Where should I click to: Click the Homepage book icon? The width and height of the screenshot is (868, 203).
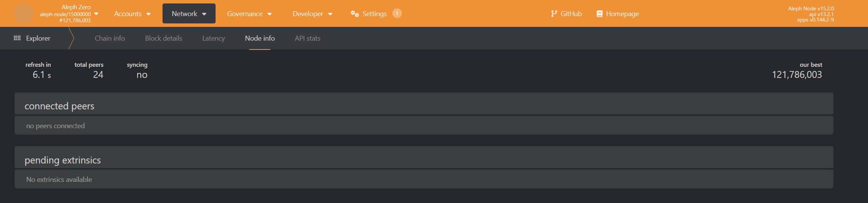coord(599,14)
